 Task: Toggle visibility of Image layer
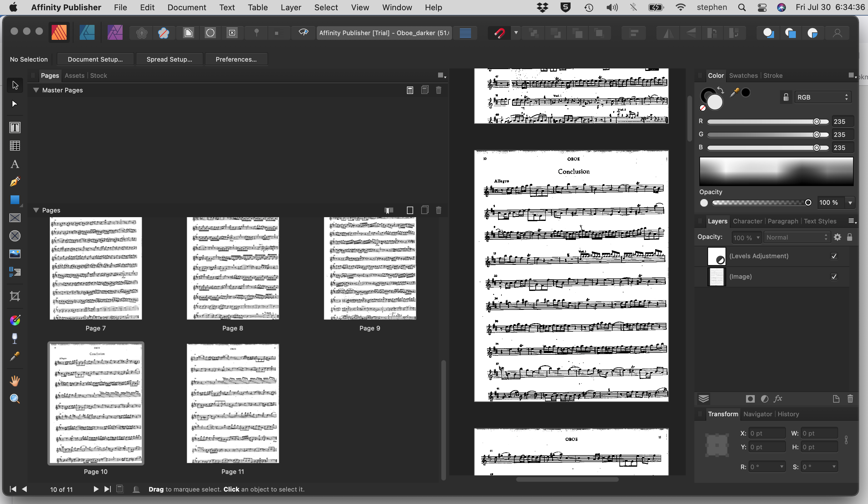click(x=834, y=277)
